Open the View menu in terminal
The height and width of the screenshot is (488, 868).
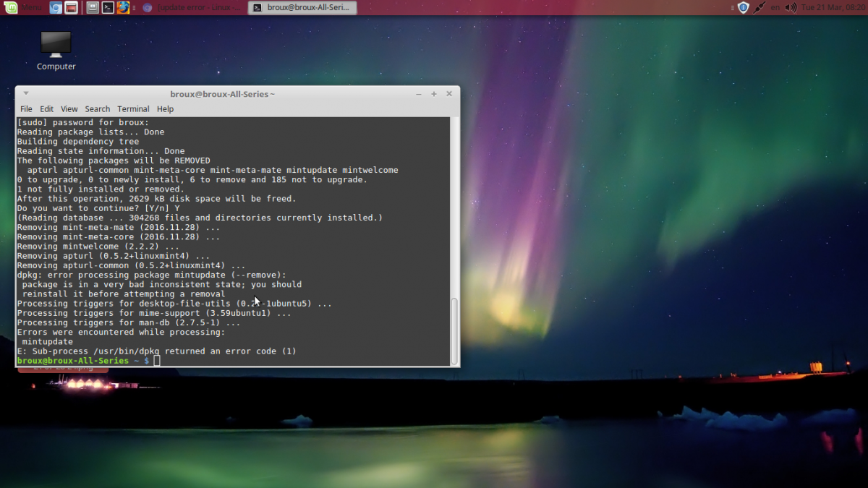[69, 109]
